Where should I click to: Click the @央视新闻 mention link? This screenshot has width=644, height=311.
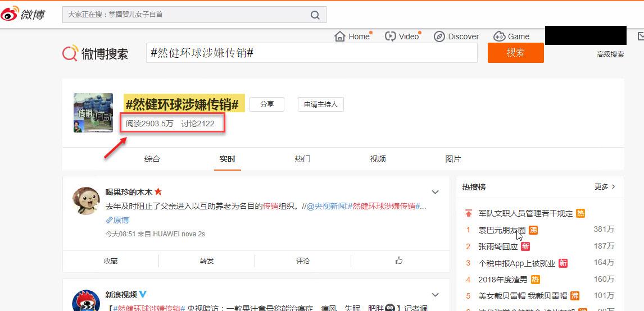(x=326, y=206)
